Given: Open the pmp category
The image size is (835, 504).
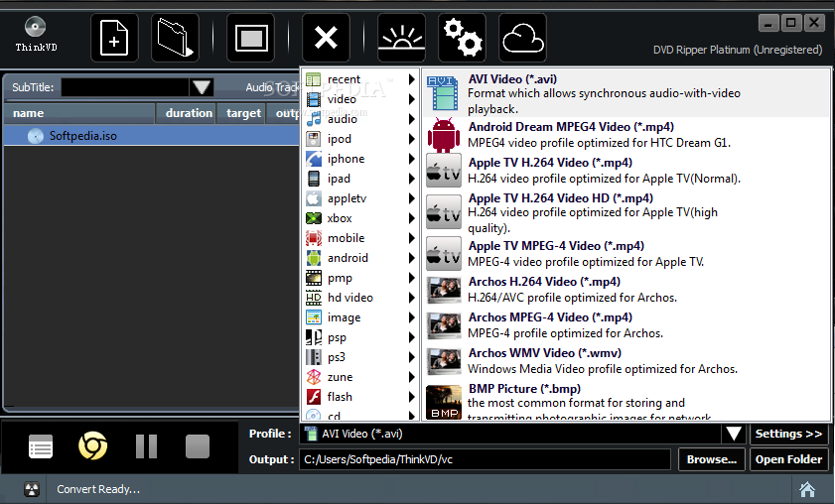Looking at the screenshot, I should tap(360, 278).
